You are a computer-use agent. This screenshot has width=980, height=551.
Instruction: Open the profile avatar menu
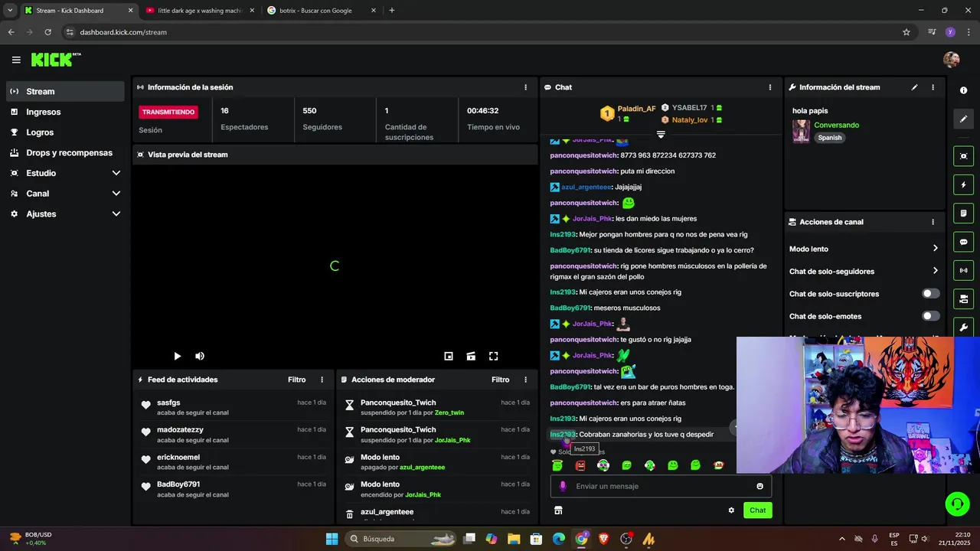pyautogui.click(x=951, y=60)
